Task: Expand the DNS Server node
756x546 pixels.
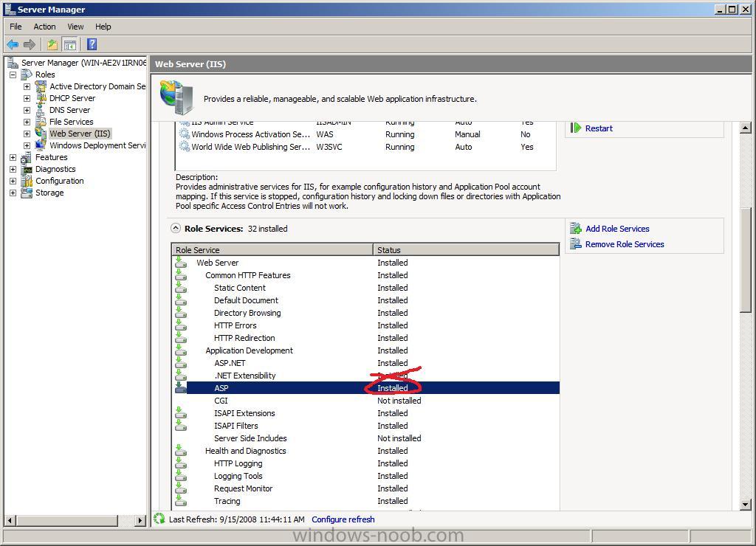Action: pos(27,111)
